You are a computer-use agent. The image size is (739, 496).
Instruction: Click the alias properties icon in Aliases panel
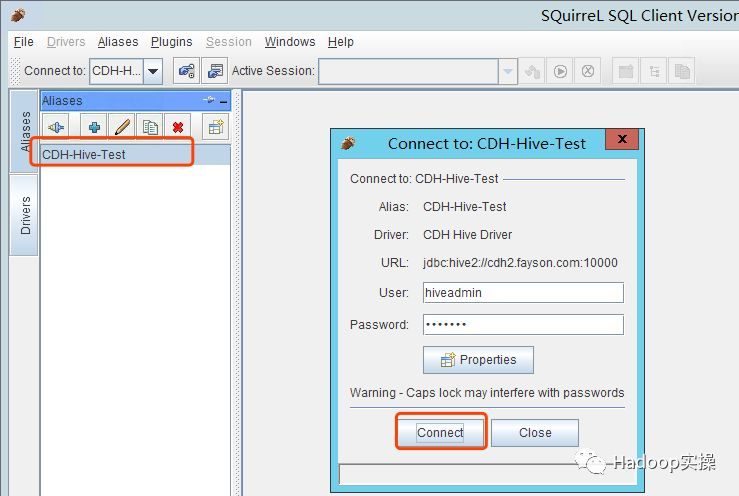[x=216, y=127]
